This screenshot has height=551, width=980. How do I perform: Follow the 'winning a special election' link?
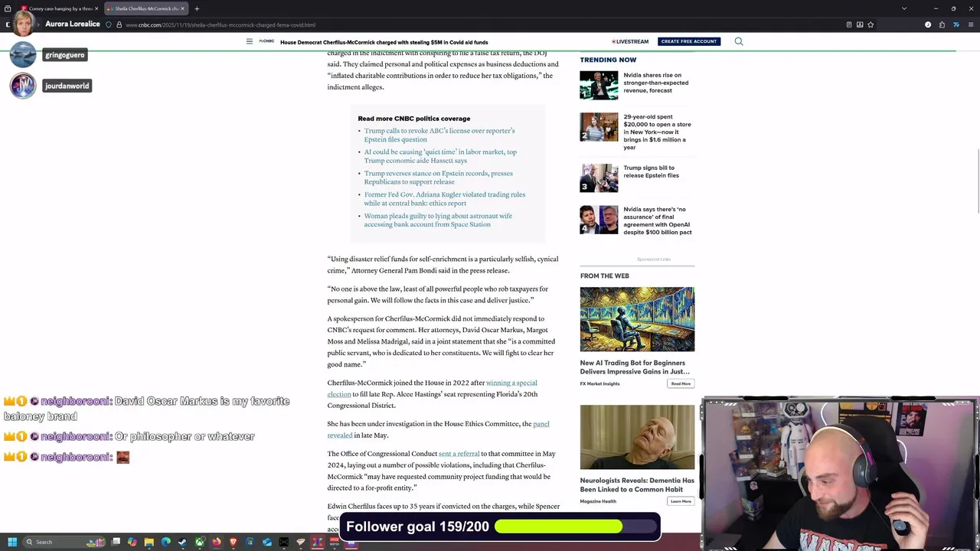433,388
